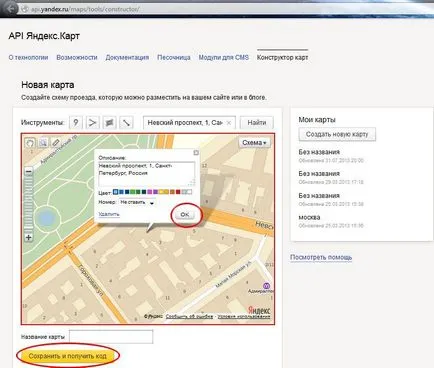Select the polygon drawing tool
The height and width of the screenshot is (368, 434).
[x=109, y=123]
